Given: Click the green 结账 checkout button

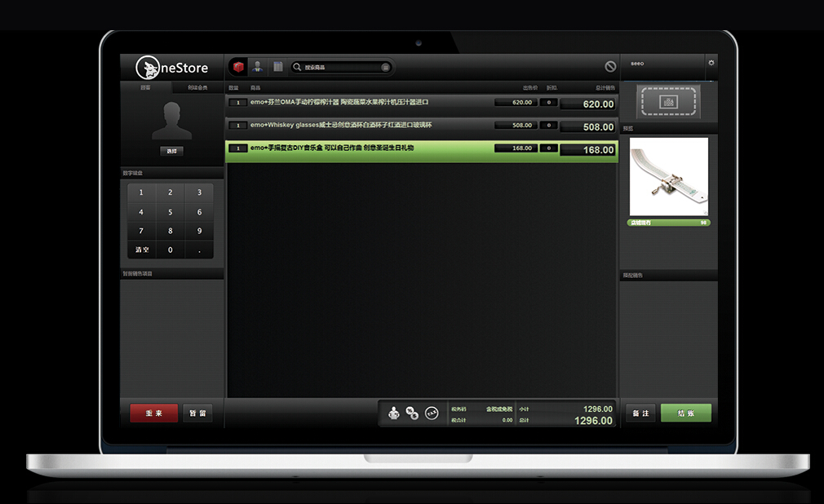Looking at the screenshot, I should (686, 413).
